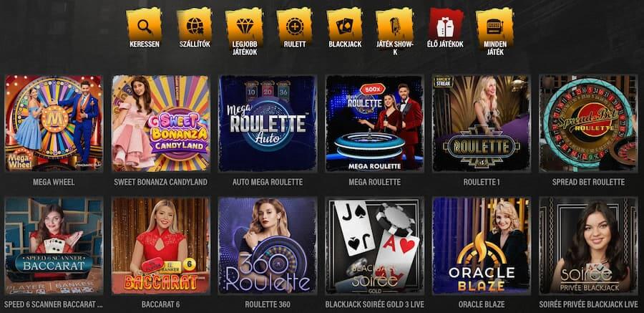The width and height of the screenshot is (644, 313).
Task: Open Minden Játék slot machine icon
Action: [495, 27]
